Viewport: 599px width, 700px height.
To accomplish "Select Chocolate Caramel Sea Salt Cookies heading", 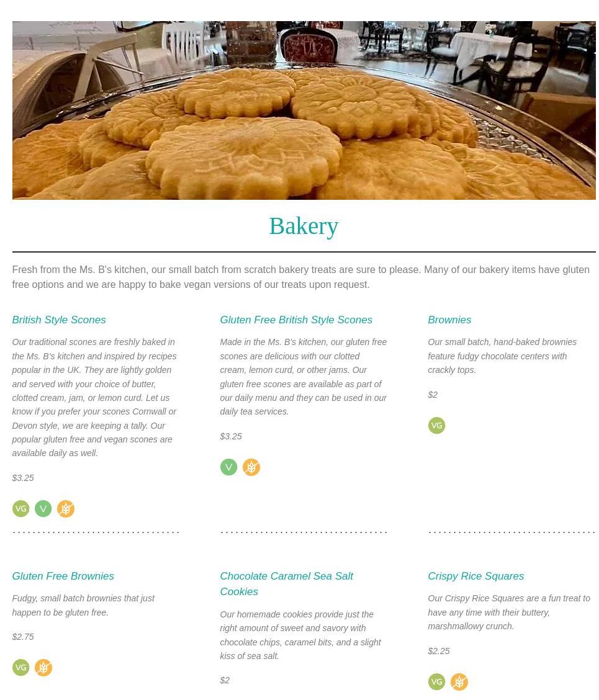I will coord(286,583).
